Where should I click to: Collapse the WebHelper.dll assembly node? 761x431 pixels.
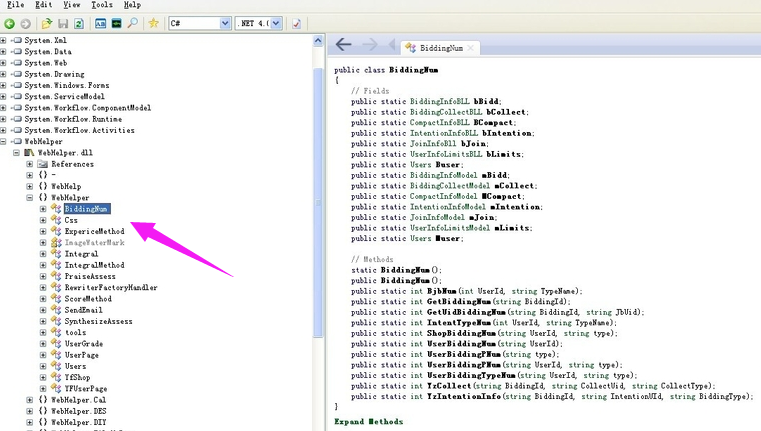(x=17, y=152)
